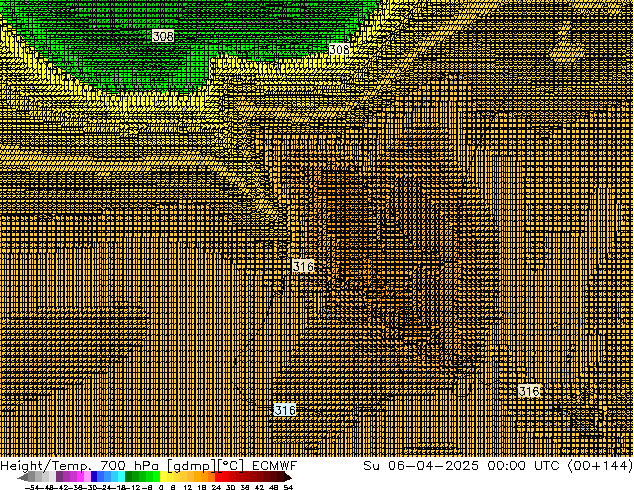Click the '24' legend value

216,487
